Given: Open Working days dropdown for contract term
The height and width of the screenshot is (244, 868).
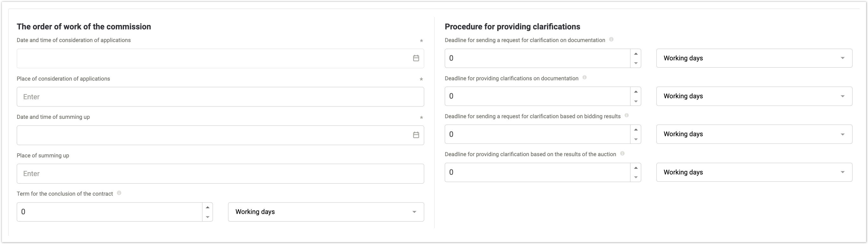Looking at the screenshot, I should [x=326, y=212].
